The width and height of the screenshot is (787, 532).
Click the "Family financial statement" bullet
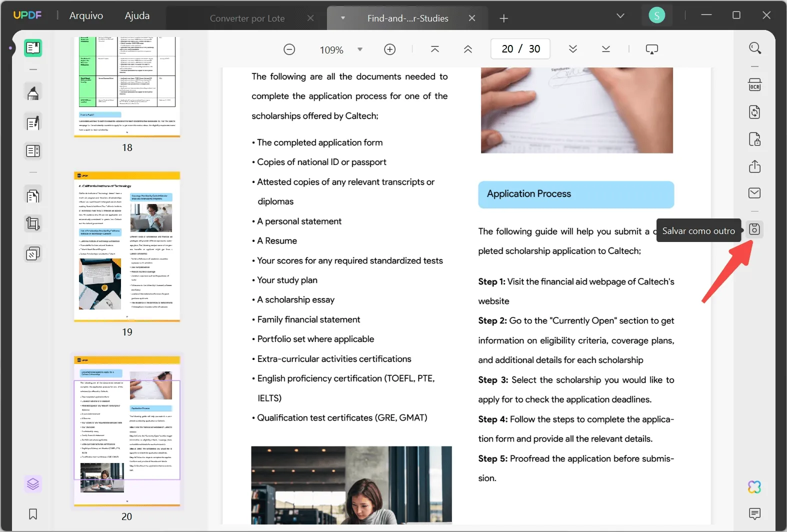[308, 319]
